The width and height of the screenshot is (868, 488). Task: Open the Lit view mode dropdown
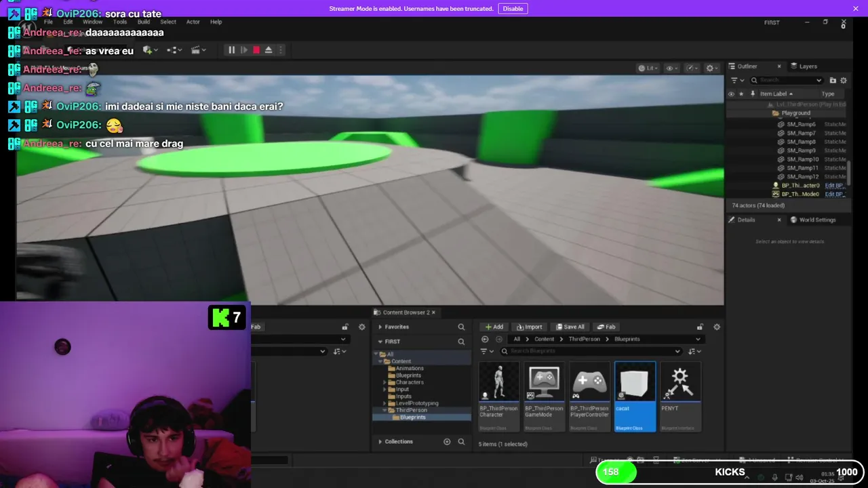648,68
